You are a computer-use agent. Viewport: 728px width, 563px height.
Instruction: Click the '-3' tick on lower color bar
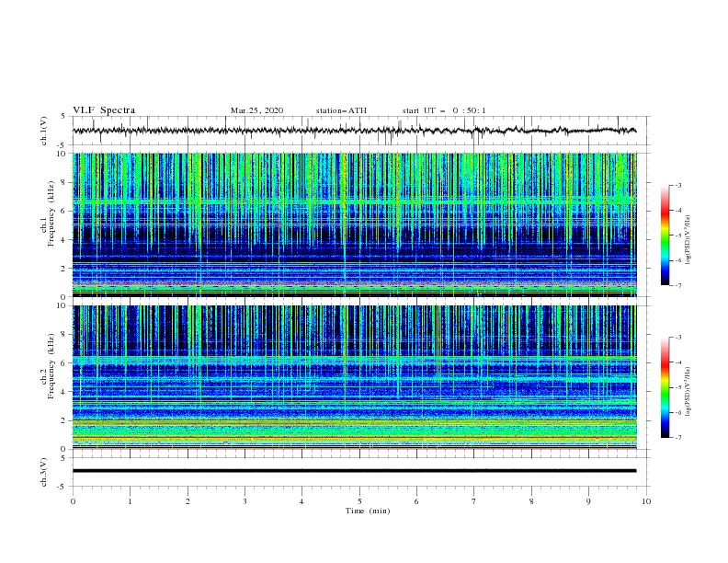tap(678, 338)
